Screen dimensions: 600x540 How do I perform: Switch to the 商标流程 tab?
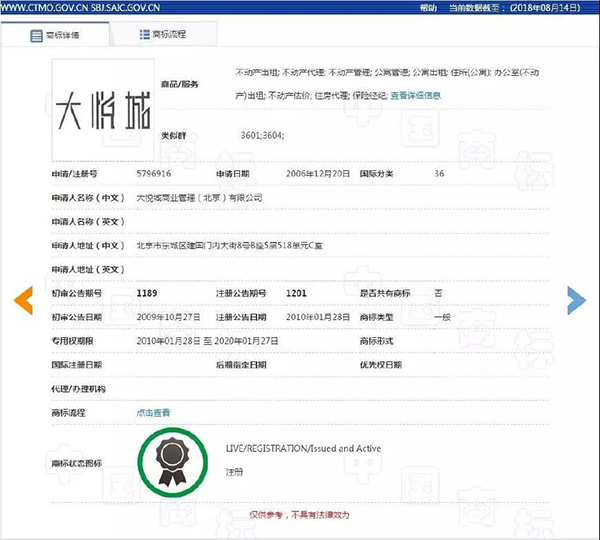[x=163, y=34]
